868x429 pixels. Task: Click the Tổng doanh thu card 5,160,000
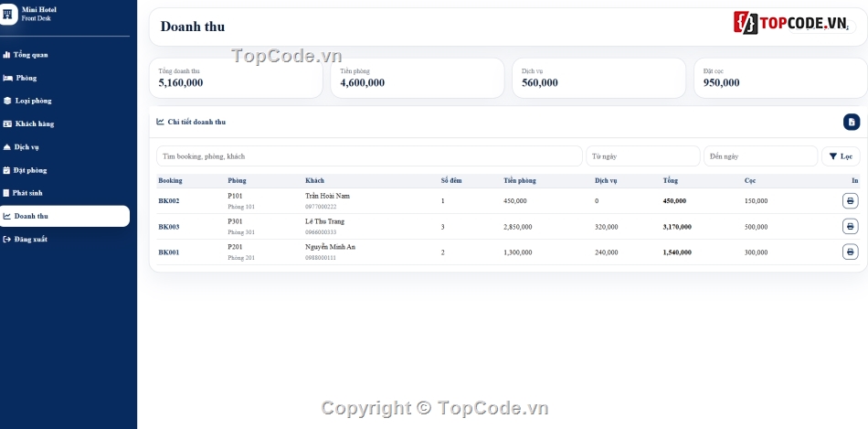click(x=236, y=78)
